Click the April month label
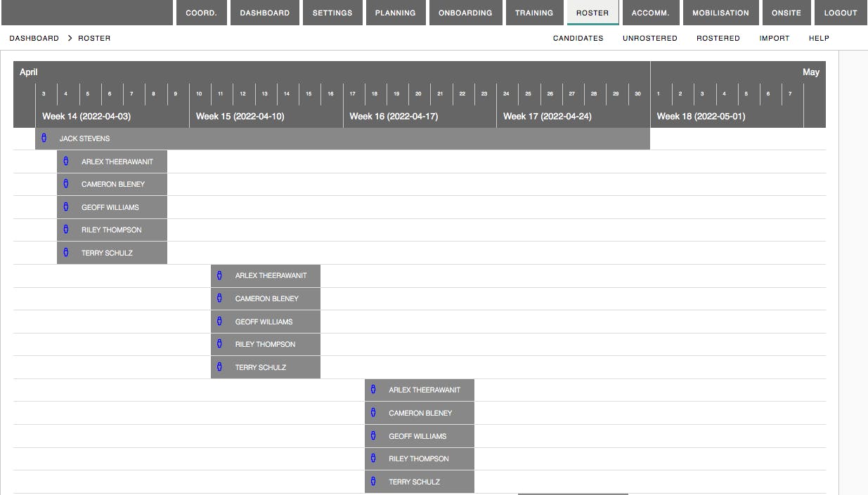 pos(29,72)
